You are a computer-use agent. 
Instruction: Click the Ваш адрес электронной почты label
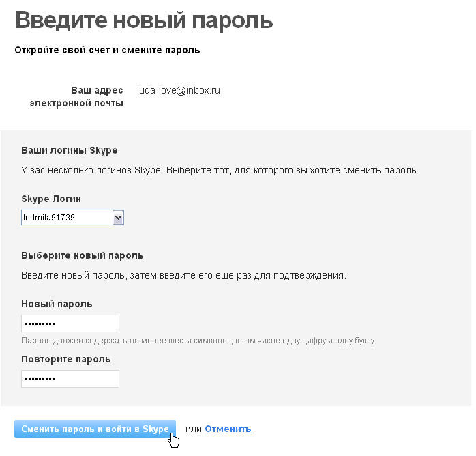tap(76, 97)
